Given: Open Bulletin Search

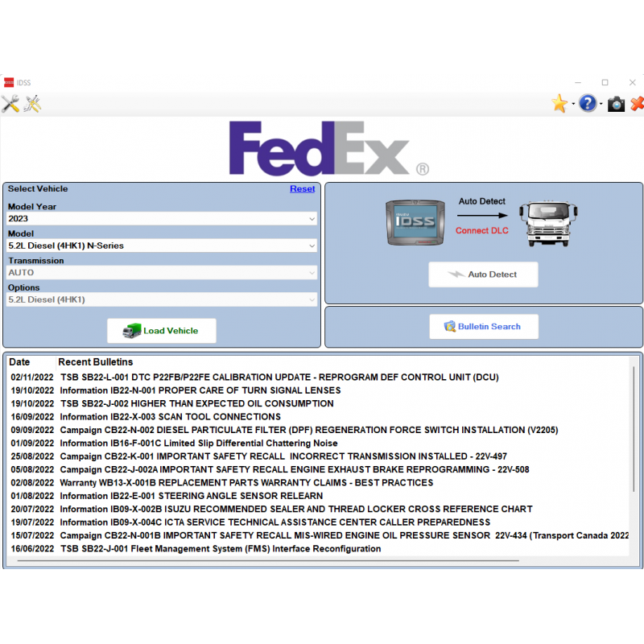Looking at the screenshot, I should 483,327.
